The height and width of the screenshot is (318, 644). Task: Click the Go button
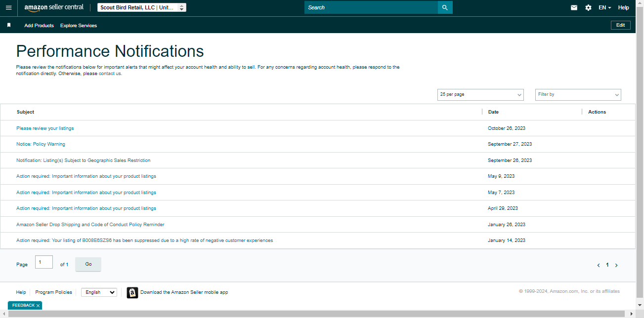88,264
